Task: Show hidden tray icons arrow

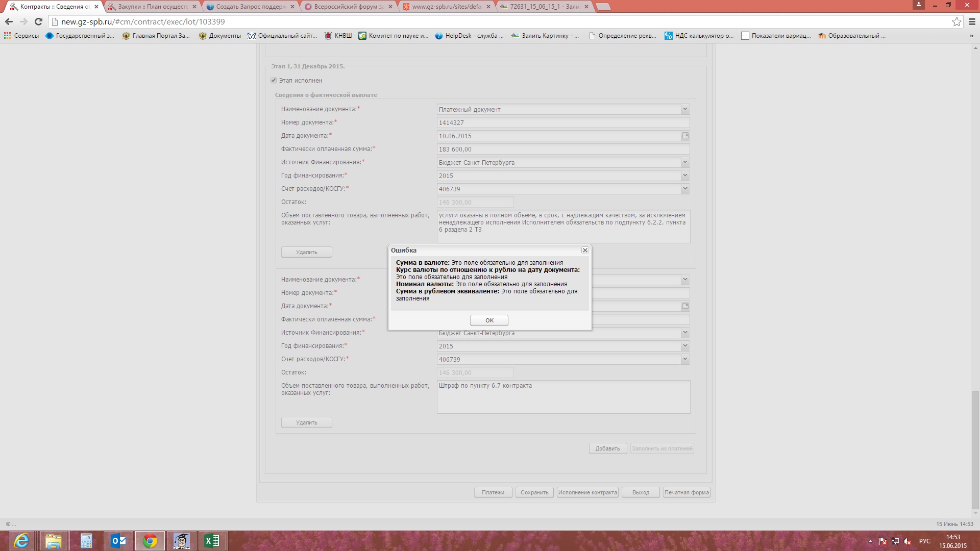Action: [x=870, y=541]
